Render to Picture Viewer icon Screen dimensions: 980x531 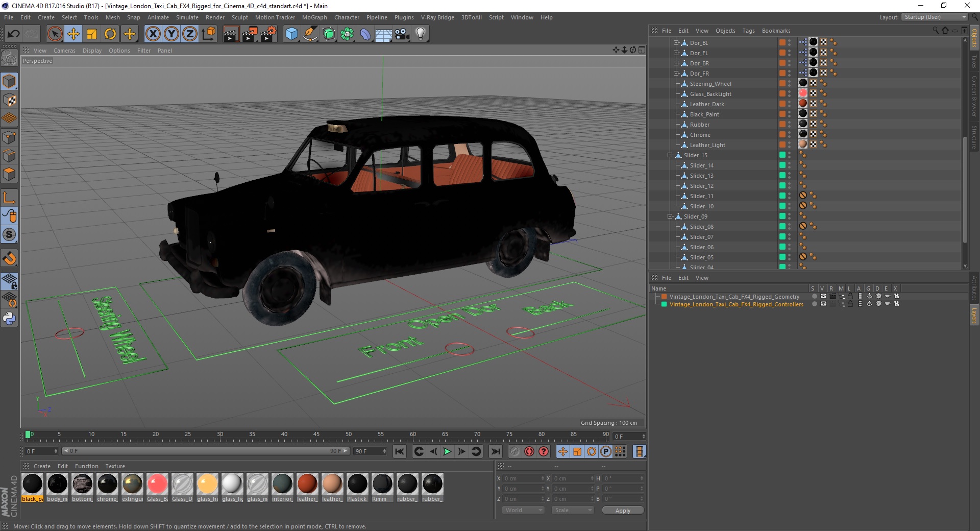pos(250,34)
